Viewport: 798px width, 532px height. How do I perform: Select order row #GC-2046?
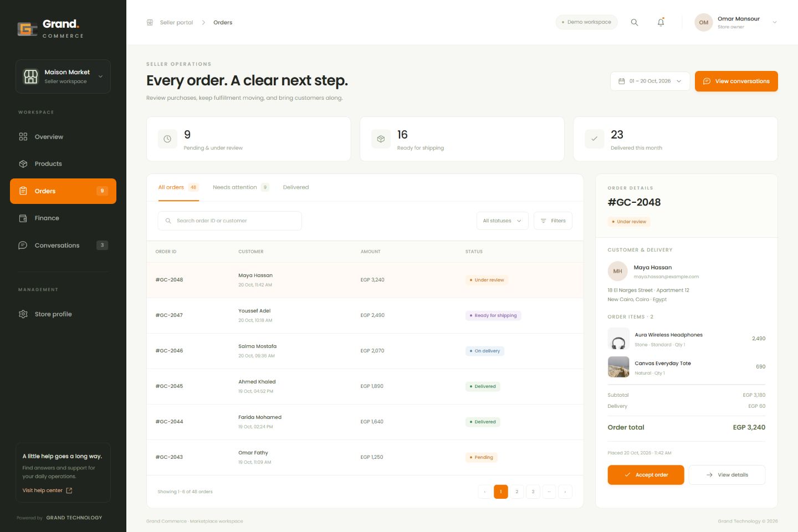tap(365, 351)
